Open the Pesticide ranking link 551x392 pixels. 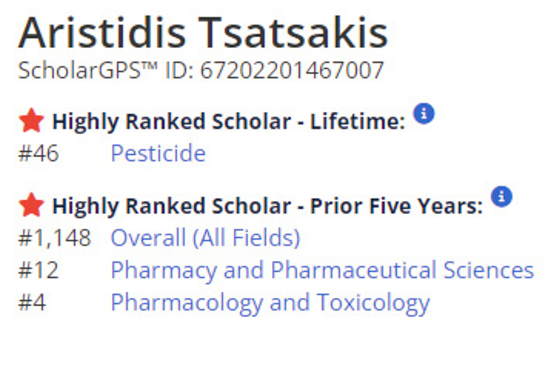158,153
